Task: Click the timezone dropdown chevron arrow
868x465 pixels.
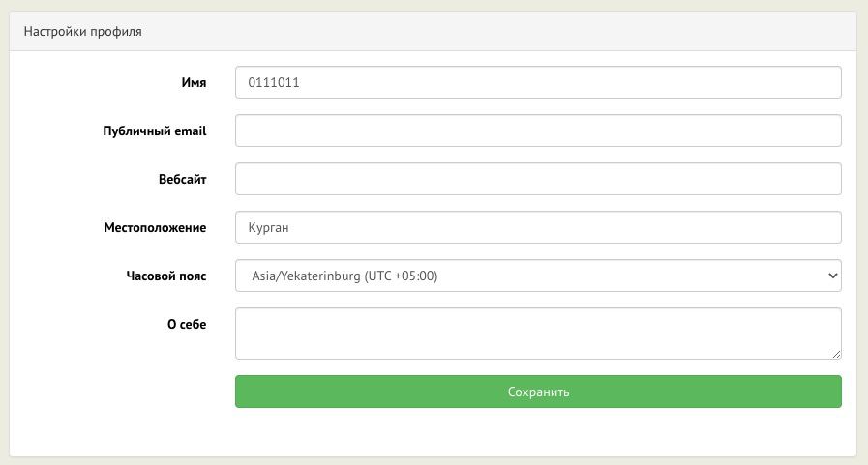Action: pyautogui.click(x=832, y=276)
